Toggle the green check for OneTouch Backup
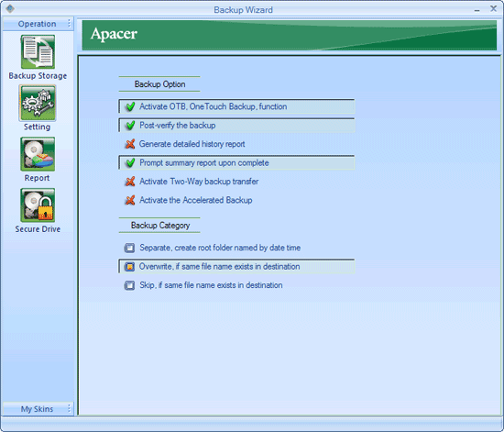504x432 pixels. pos(130,106)
